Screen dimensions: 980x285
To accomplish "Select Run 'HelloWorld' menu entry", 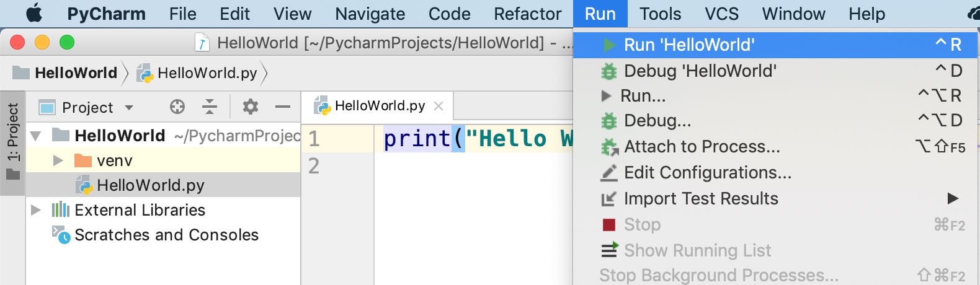I will [x=776, y=45].
